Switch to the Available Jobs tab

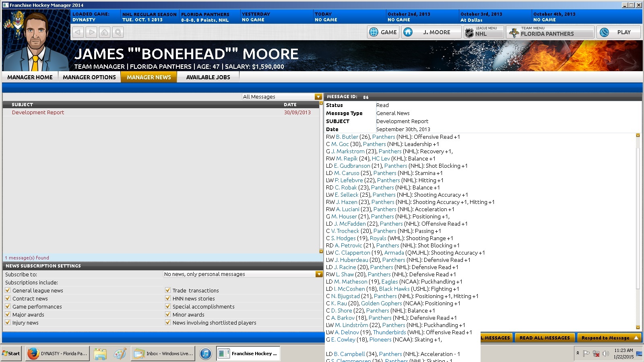pyautogui.click(x=208, y=77)
